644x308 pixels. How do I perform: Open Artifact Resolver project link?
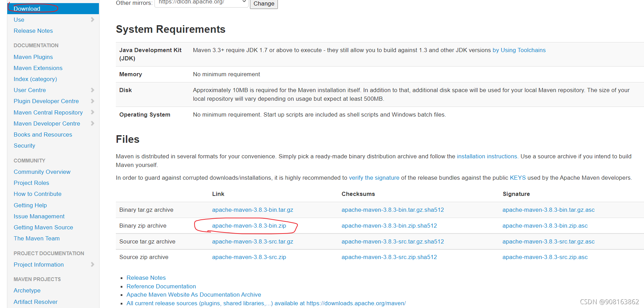pos(36,302)
